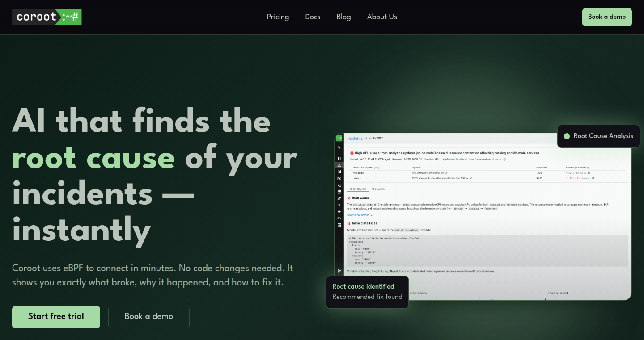This screenshot has width=644, height=340.
Task: Click the cloud icon in dashboard sidebar
Action: click(x=339, y=218)
